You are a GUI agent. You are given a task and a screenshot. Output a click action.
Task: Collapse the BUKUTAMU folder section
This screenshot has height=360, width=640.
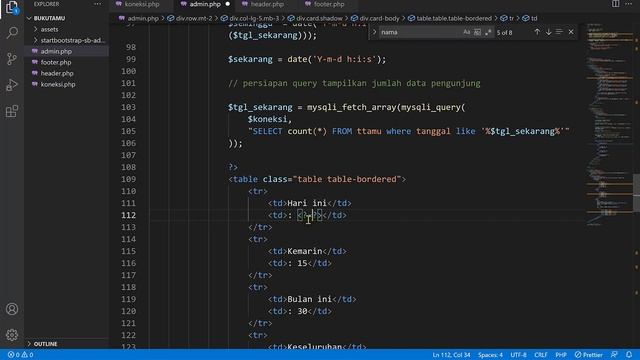pyautogui.click(x=49, y=18)
